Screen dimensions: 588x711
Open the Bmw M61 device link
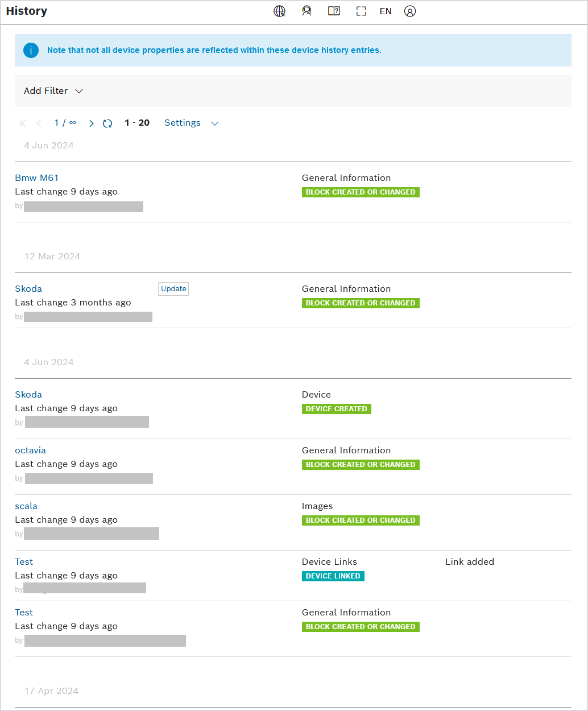coord(37,178)
